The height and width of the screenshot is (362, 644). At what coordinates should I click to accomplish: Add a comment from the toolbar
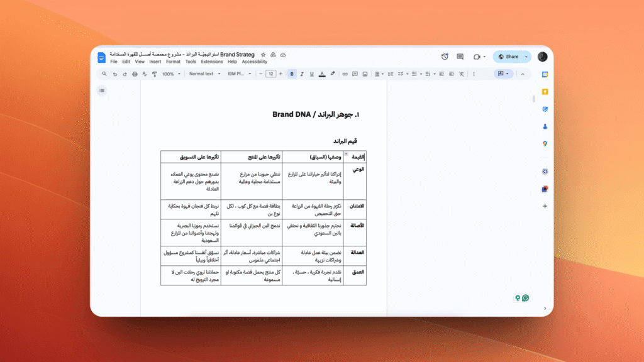[x=355, y=74]
